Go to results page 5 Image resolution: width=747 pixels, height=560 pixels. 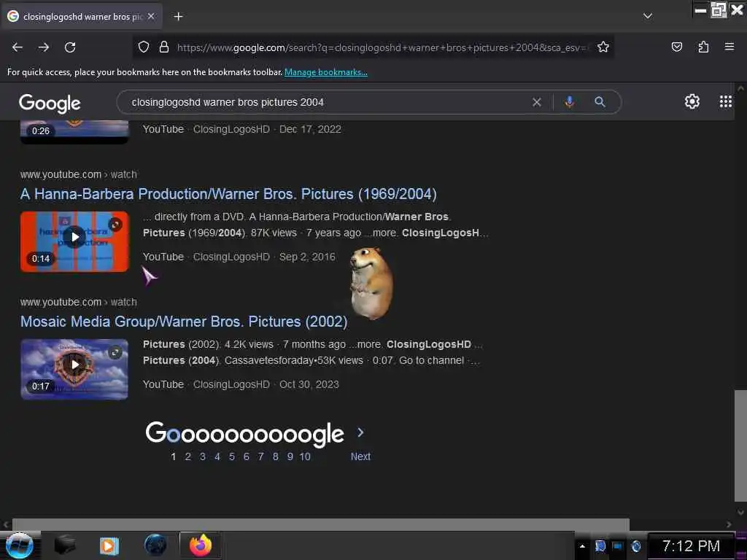pyautogui.click(x=231, y=456)
